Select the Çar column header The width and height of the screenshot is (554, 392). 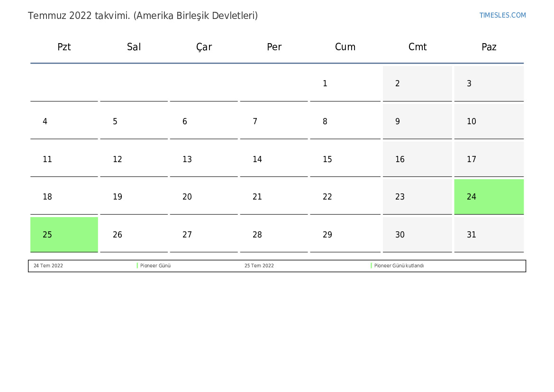click(204, 47)
